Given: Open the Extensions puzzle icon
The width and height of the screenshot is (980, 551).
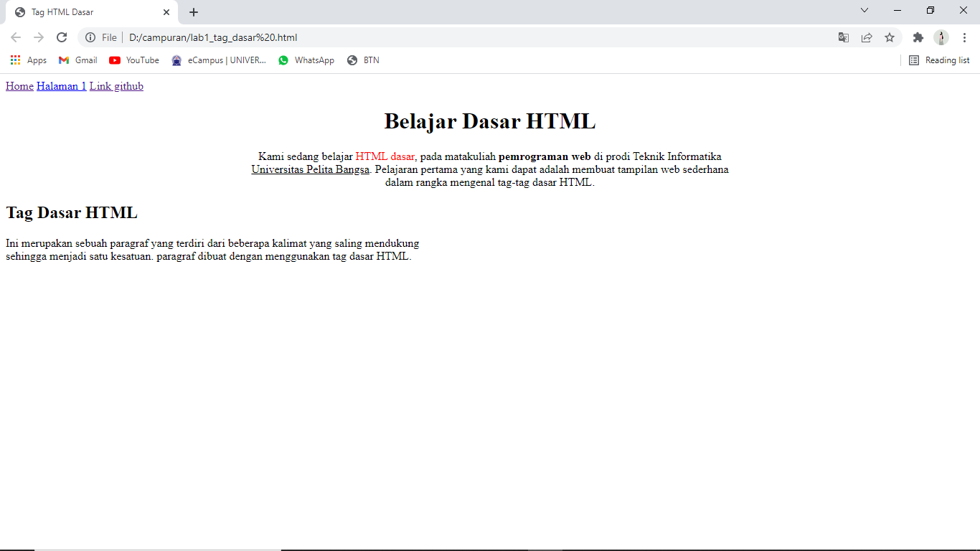Looking at the screenshot, I should click(x=918, y=37).
